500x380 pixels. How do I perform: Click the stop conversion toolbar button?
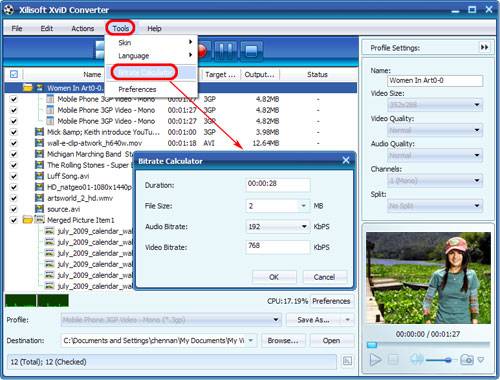pyautogui.click(x=251, y=51)
